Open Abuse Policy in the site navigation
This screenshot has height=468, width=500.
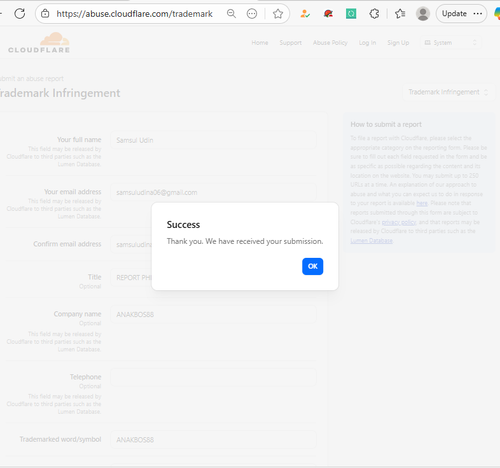(330, 43)
